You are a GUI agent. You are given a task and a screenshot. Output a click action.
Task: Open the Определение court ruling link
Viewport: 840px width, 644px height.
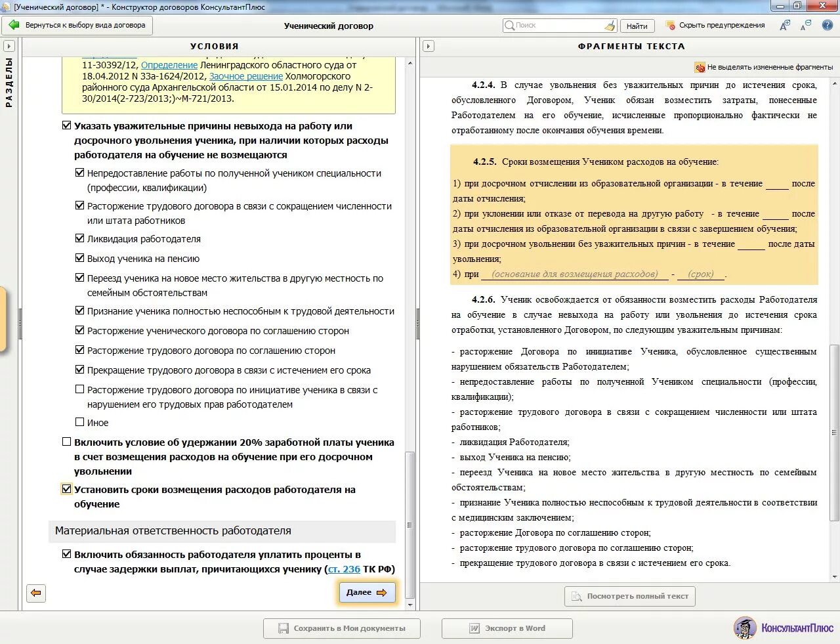pyautogui.click(x=169, y=65)
